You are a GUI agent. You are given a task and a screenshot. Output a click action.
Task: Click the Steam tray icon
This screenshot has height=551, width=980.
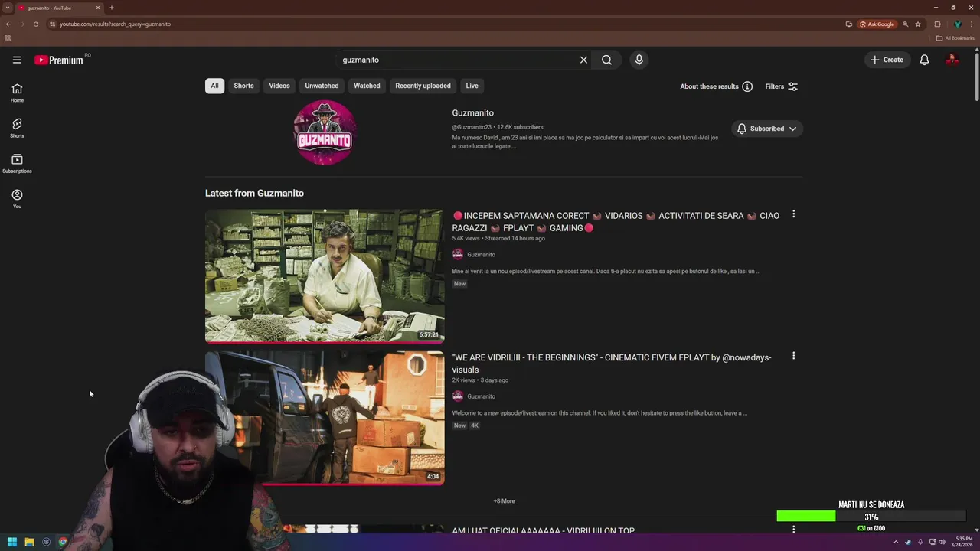(908, 542)
